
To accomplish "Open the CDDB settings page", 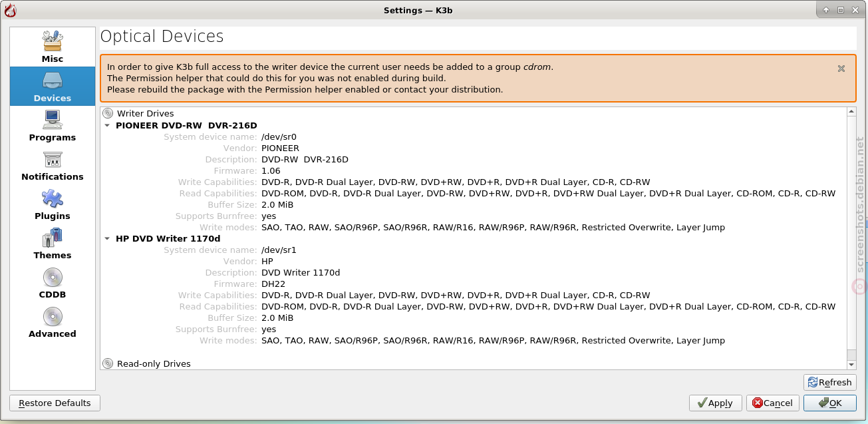I will point(53,282).
